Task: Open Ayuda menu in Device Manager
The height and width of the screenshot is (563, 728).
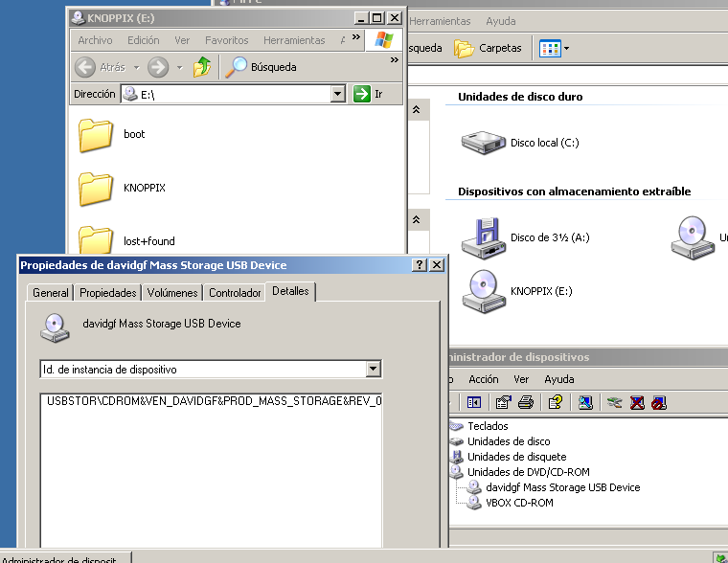Action: [x=559, y=379]
